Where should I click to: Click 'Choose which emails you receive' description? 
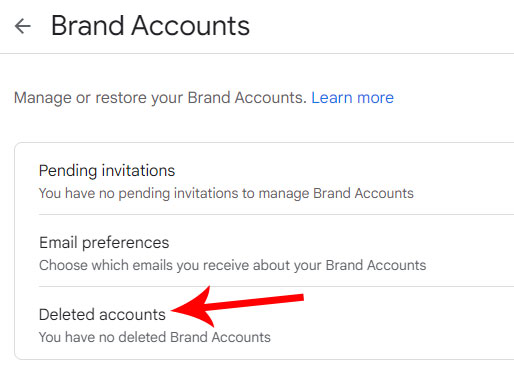click(x=232, y=265)
